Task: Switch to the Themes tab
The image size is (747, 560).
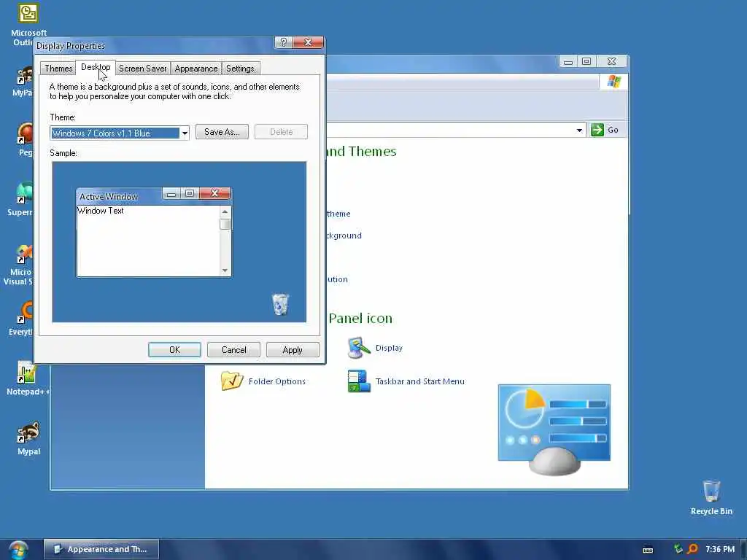Action: (x=58, y=69)
